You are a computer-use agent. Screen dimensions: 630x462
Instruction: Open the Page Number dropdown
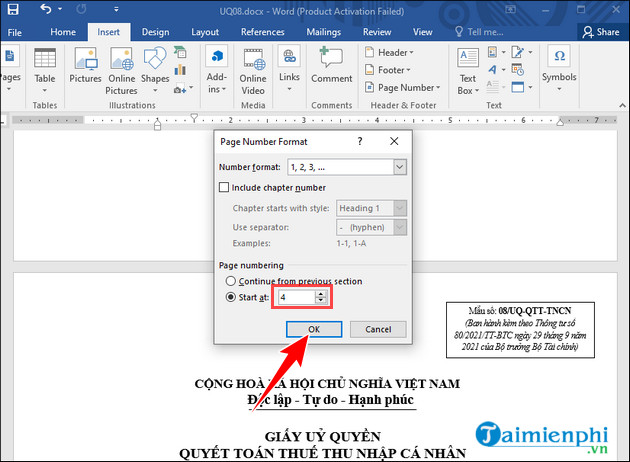[403, 88]
